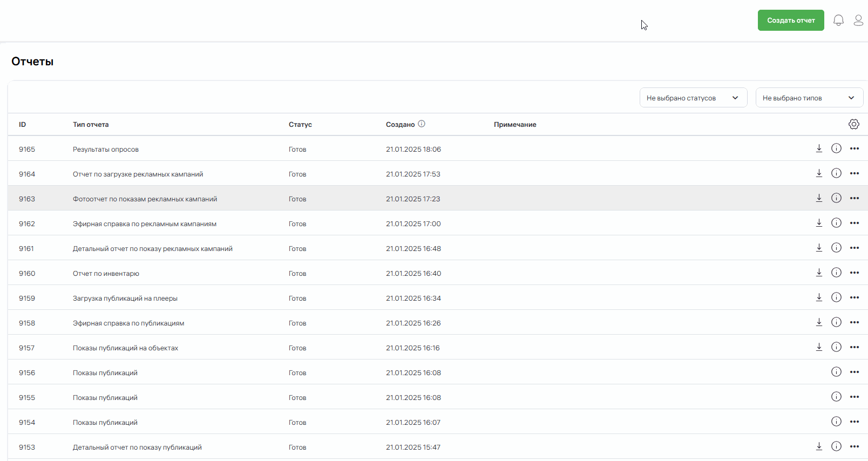Screen dimensions: 868x461
Task: Select the row of report 9159
Action: pos(378,298)
